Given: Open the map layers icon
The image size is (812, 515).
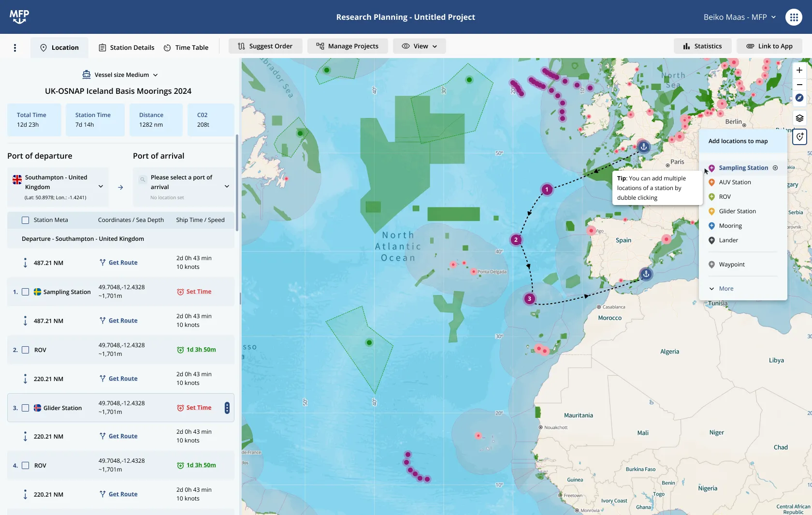Looking at the screenshot, I should [799, 118].
